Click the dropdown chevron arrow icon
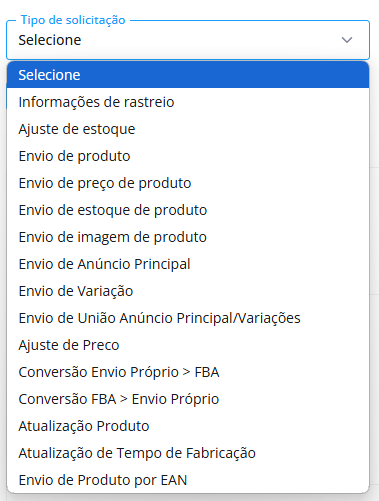The width and height of the screenshot is (379, 501). (x=347, y=40)
